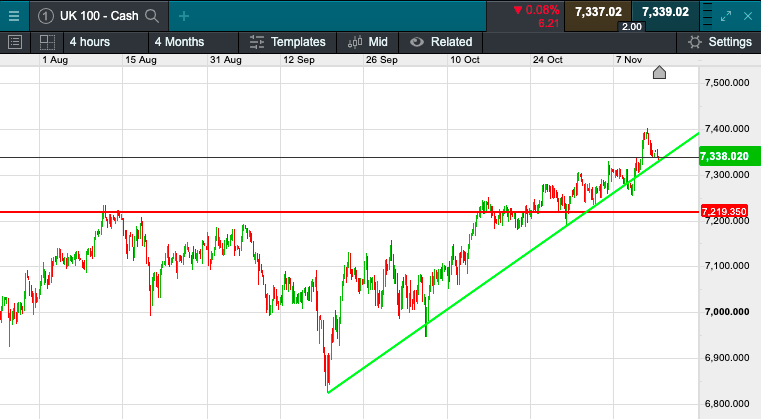
Task: Click the grey marker on the time axis
Action: [x=659, y=72]
